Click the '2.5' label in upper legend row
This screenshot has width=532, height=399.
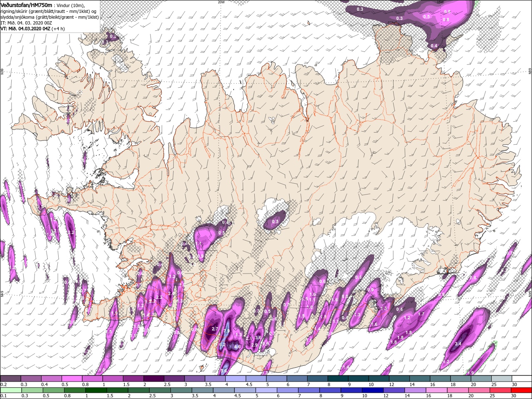[167, 384]
